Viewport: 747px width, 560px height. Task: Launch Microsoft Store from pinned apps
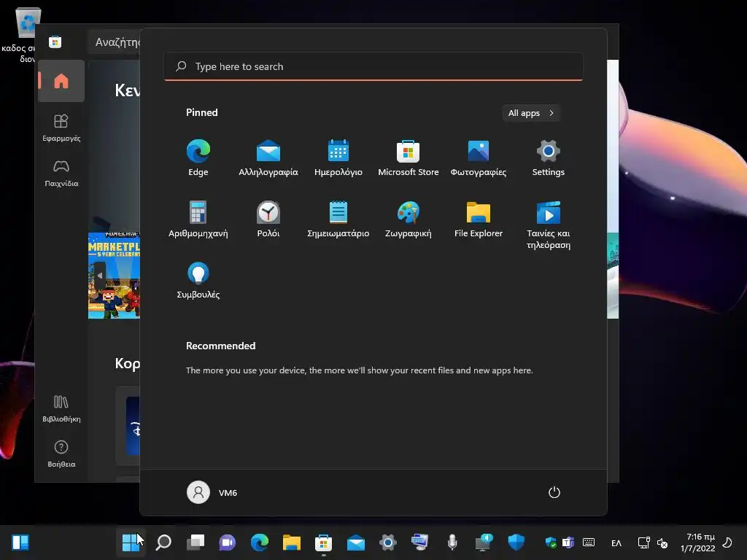click(409, 157)
